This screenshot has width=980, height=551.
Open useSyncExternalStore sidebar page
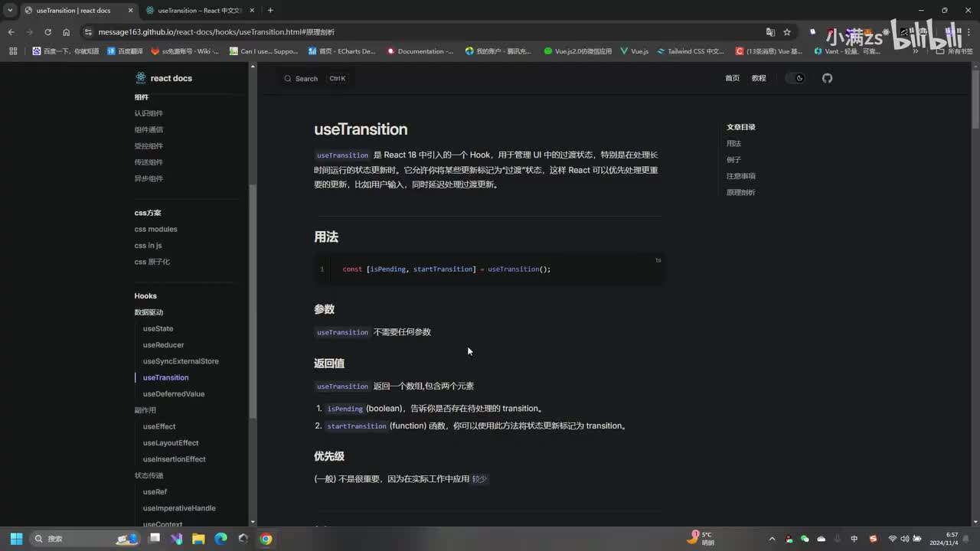(181, 361)
